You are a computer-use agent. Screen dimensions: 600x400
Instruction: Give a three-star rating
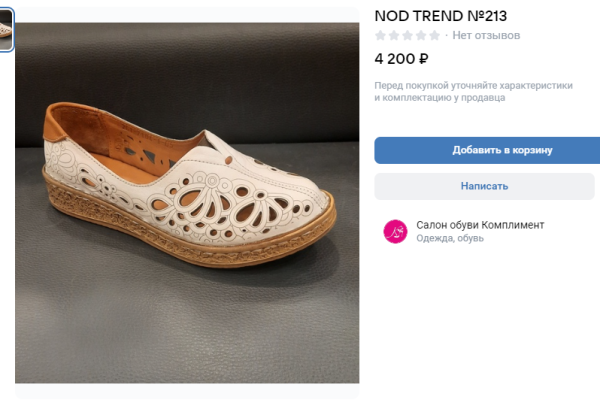[x=407, y=36]
